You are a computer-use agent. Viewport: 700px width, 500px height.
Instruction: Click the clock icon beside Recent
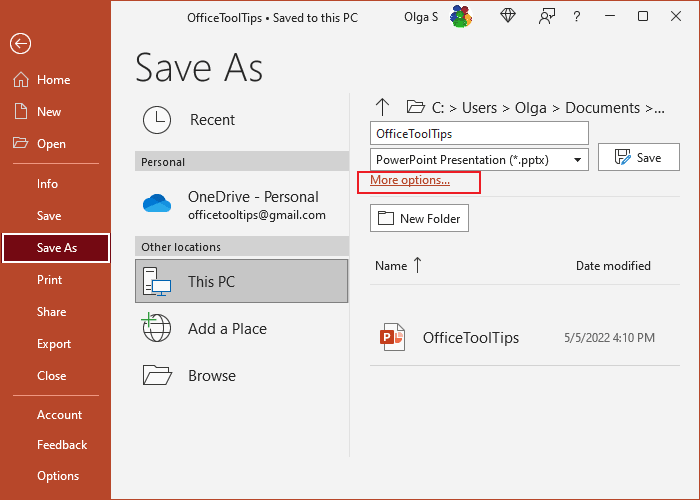click(x=157, y=120)
